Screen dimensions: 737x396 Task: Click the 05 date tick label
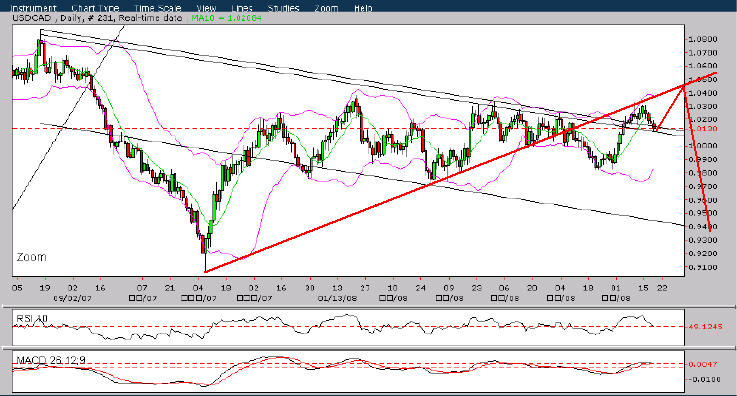tap(17, 288)
